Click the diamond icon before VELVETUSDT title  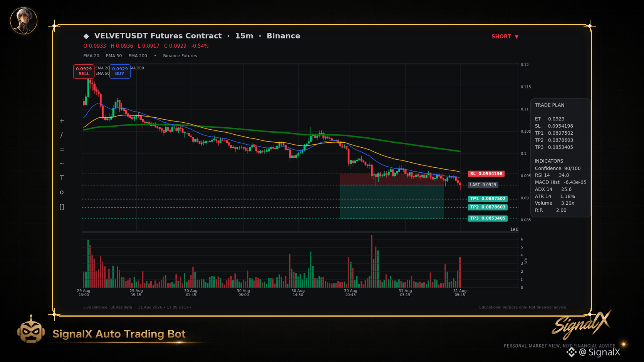[86, 36]
